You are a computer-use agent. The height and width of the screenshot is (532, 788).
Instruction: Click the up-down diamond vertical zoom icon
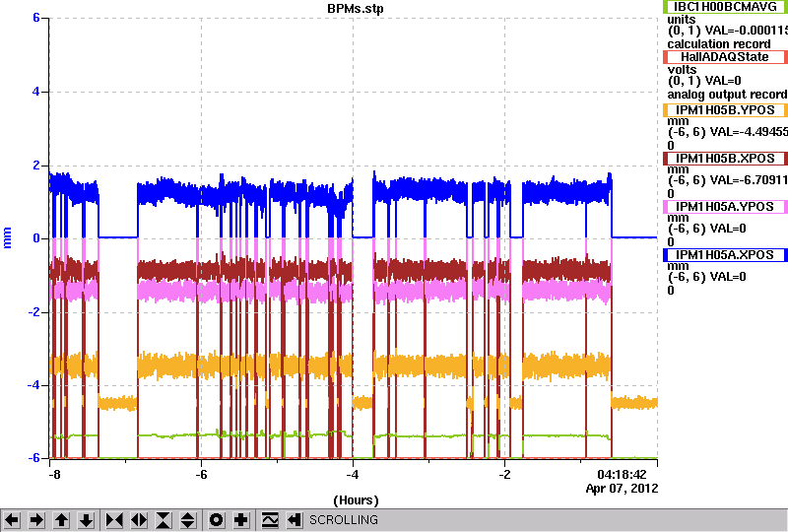pos(188,520)
